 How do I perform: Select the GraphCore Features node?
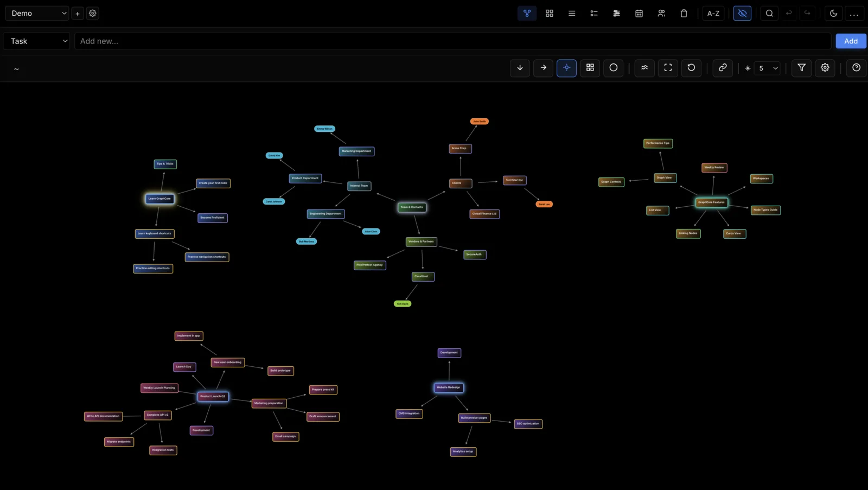[x=711, y=202]
